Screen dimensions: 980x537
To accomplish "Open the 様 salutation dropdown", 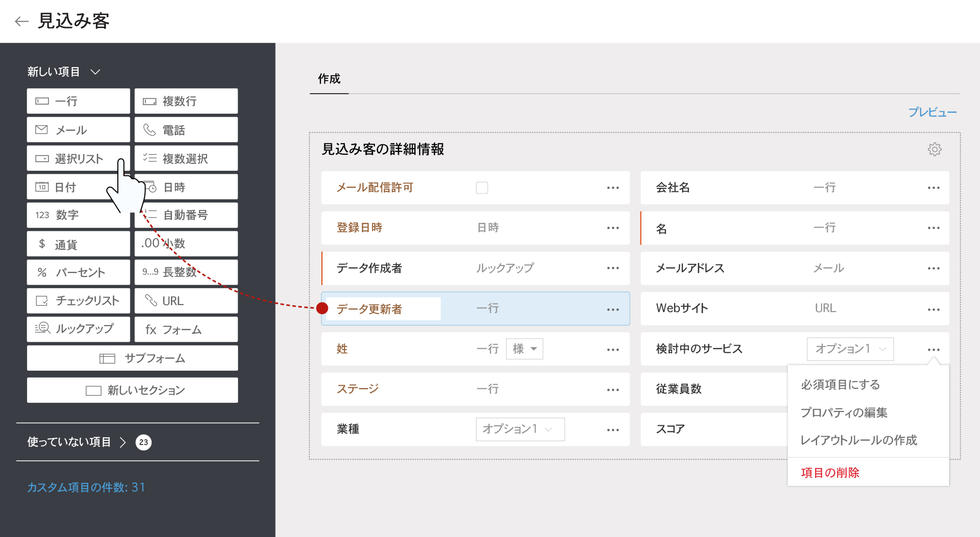I will pos(524,349).
